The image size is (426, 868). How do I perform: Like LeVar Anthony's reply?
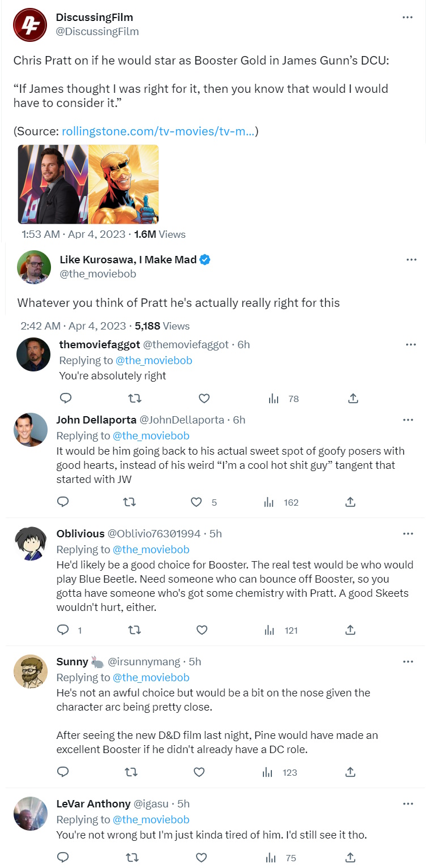coord(201,858)
